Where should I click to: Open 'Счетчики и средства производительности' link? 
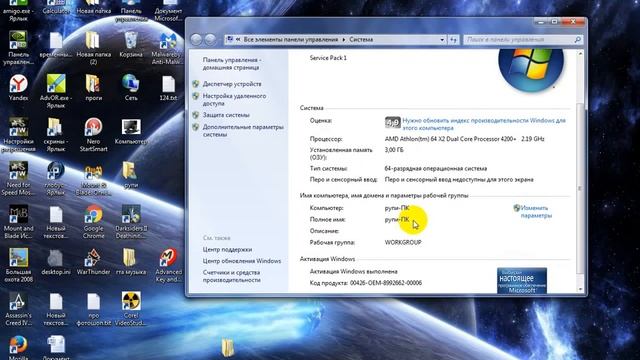(231, 276)
